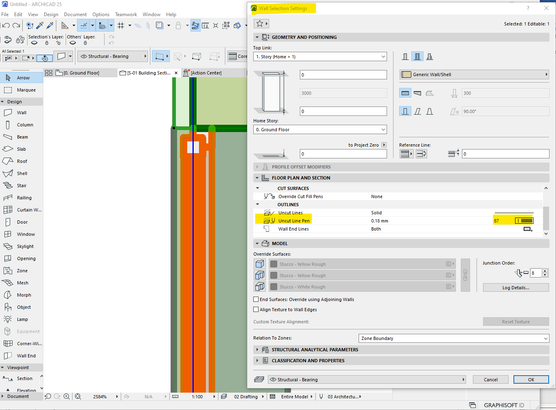Viewport: 556px width, 410px height.
Task: Click the Redo icon
Action: (16, 26)
